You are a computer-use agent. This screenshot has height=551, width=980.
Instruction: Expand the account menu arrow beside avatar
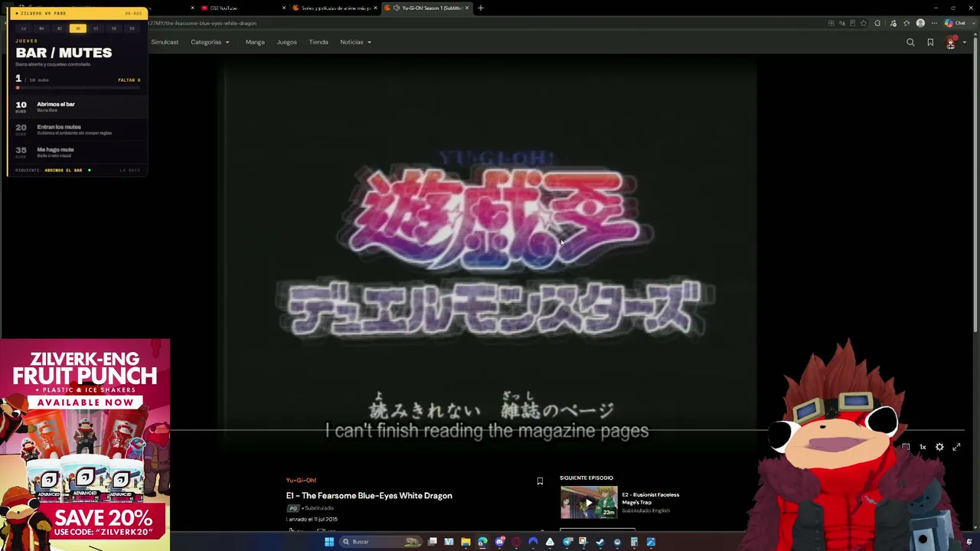[x=963, y=42]
